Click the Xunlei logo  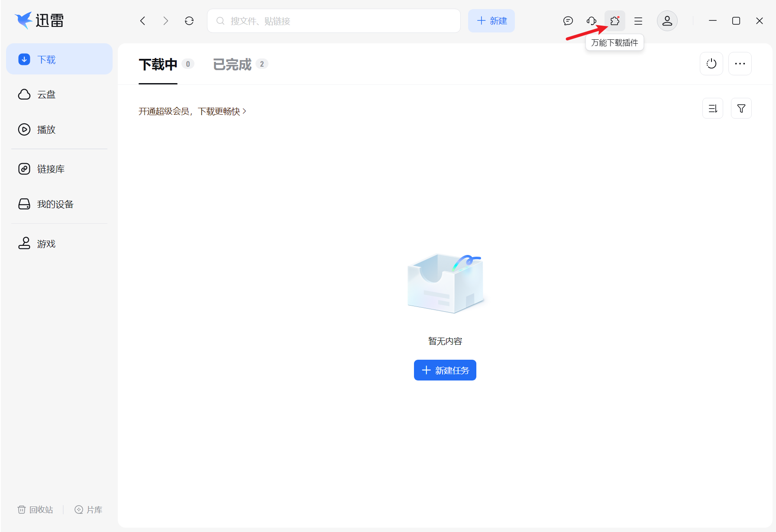pos(39,20)
